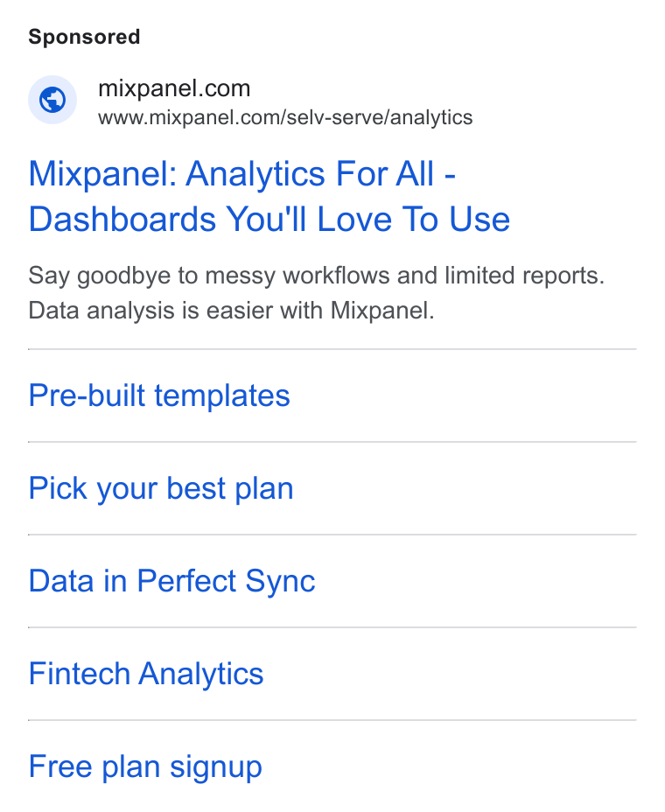Open the mixpanel.com site name
The width and height of the screenshot is (665, 812).
coord(174,88)
